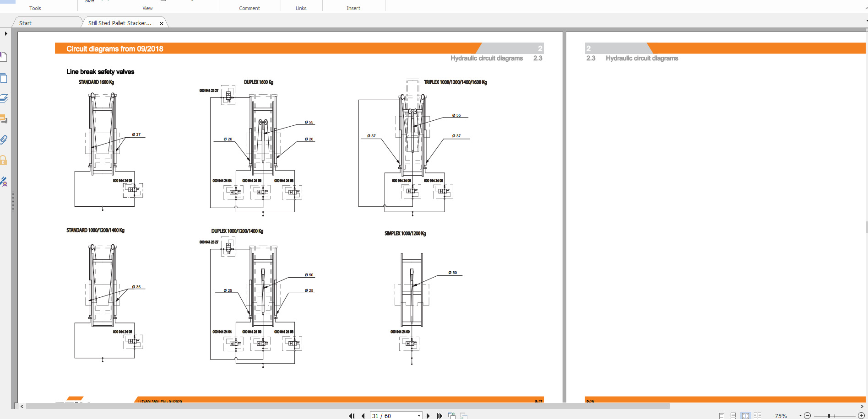Image resolution: width=868 pixels, height=419 pixels.
Task: Click the Tools ribbon group label
Action: [35, 8]
